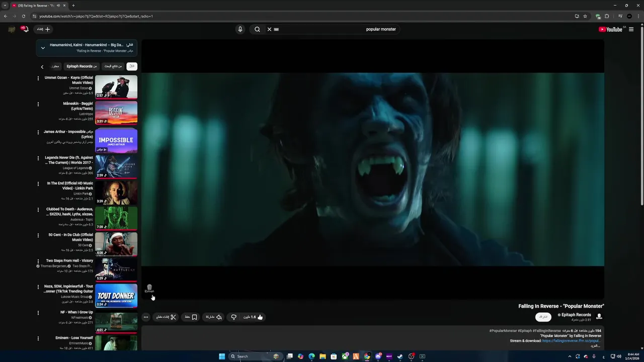This screenshot has height=362, width=644.
Task: Open options for Legends Never Die video
Action: pyautogui.click(x=38, y=158)
